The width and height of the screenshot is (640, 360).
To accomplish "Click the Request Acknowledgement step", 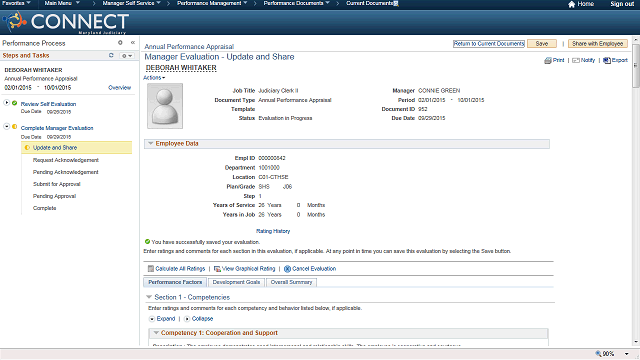I will click(66, 160).
